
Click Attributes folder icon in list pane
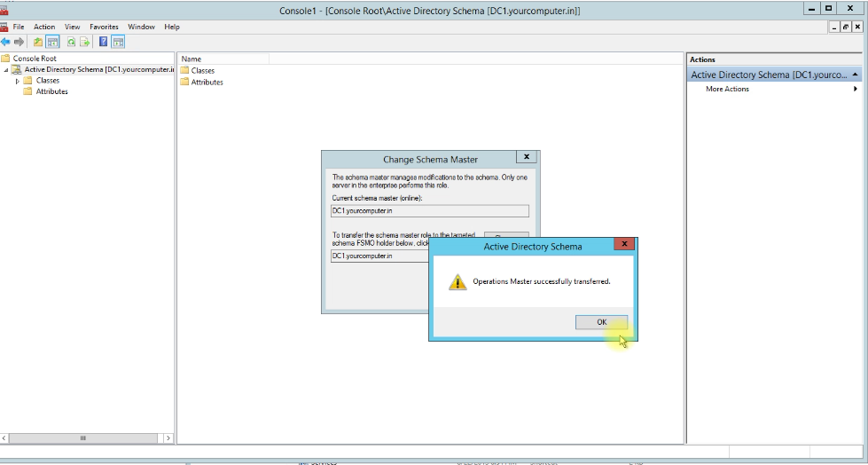(x=185, y=82)
